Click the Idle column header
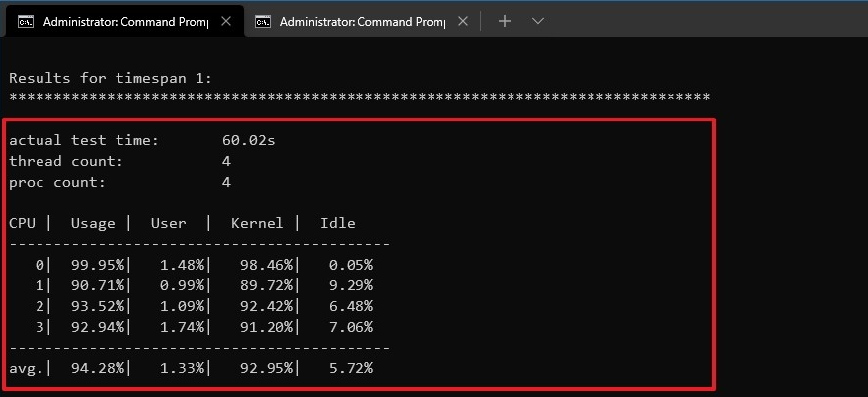868x397 pixels. click(x=337, y=223)
